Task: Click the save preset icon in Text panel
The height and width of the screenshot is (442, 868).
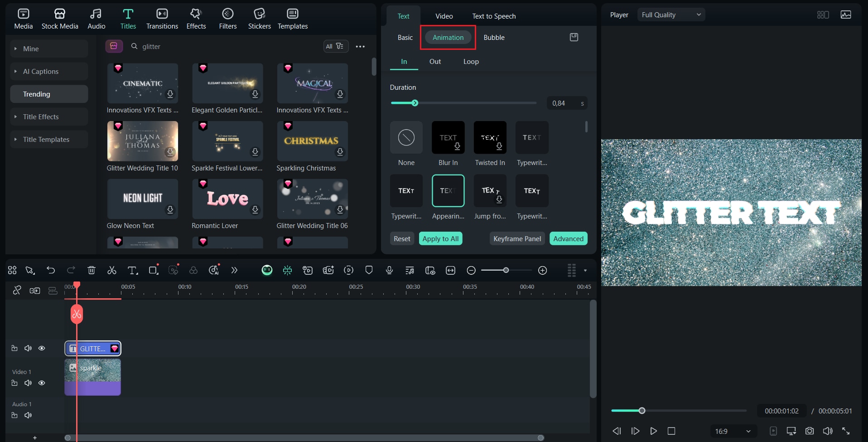Action: click(x=574, y=37)
